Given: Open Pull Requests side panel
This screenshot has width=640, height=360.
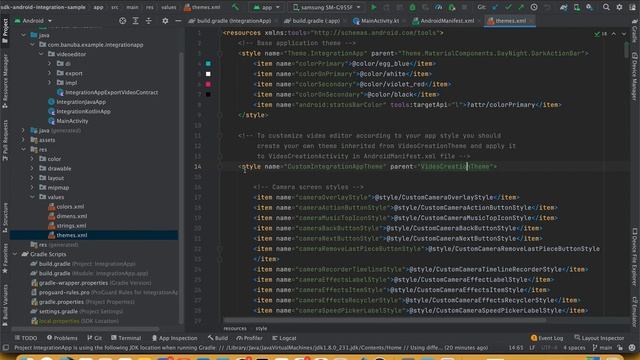Looking at the screenshot, I should 5,140.
